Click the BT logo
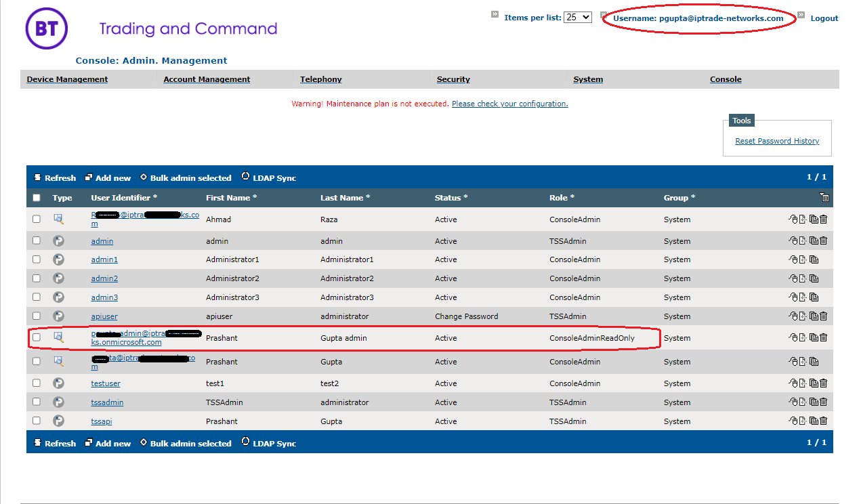Screen dimensions: 859x504 [x=47, y=28]
